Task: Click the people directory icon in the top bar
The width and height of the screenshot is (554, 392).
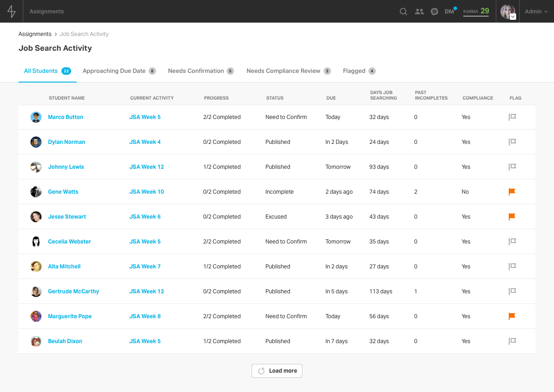Action: [x=419, y=11]
